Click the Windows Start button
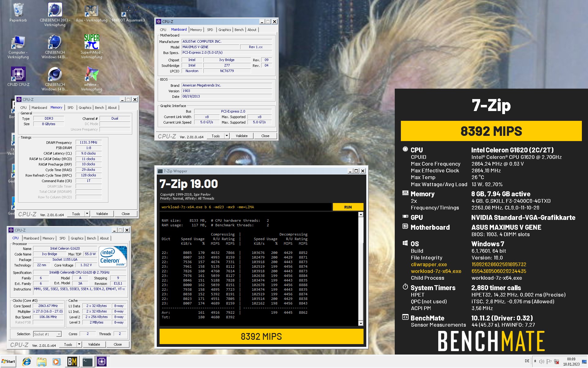 pyautogui.click(x=8, y=362)
